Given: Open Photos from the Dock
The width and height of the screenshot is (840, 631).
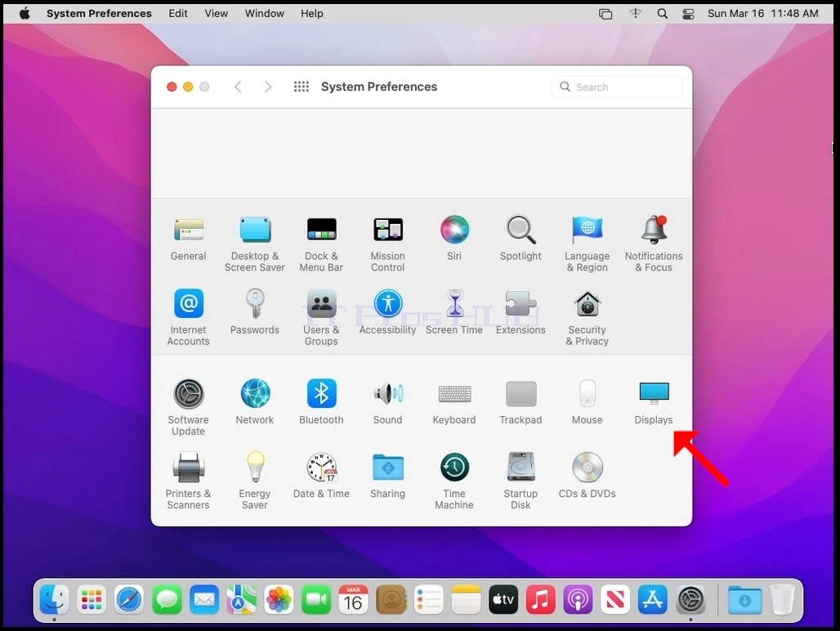Looking at the screenshot, I should click(x=279, y=599).
